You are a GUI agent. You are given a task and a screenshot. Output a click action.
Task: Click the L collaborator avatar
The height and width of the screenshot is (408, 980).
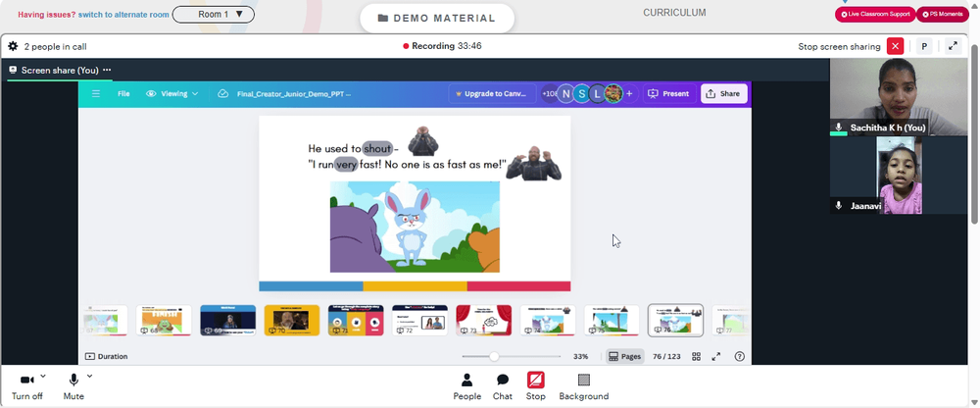point(598,94)
